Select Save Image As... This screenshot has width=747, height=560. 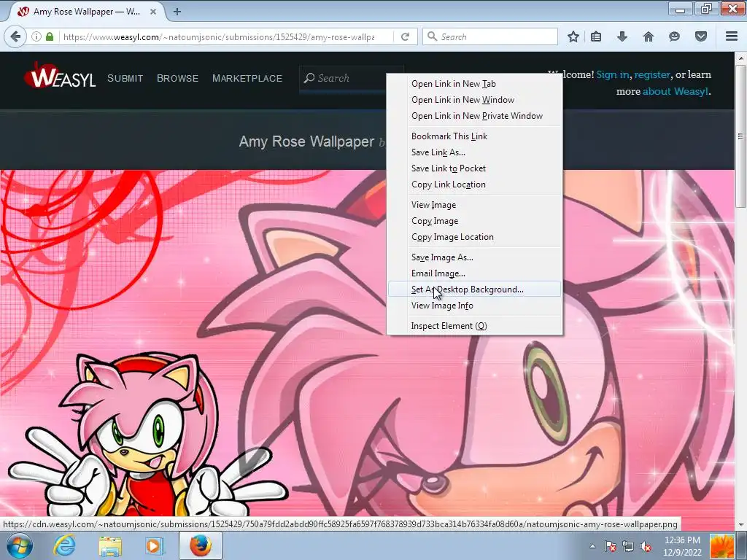point(474,257)
